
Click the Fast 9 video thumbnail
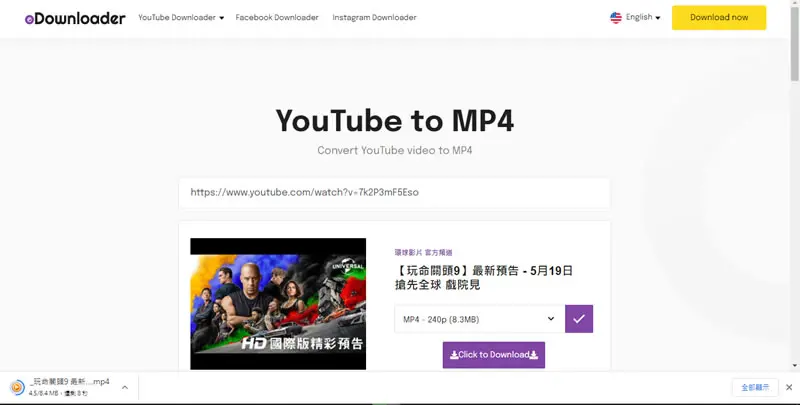click(278, 304)
